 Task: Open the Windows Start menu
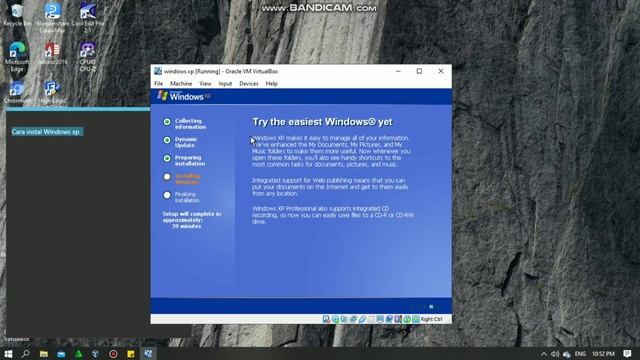[x=8, y=353]
